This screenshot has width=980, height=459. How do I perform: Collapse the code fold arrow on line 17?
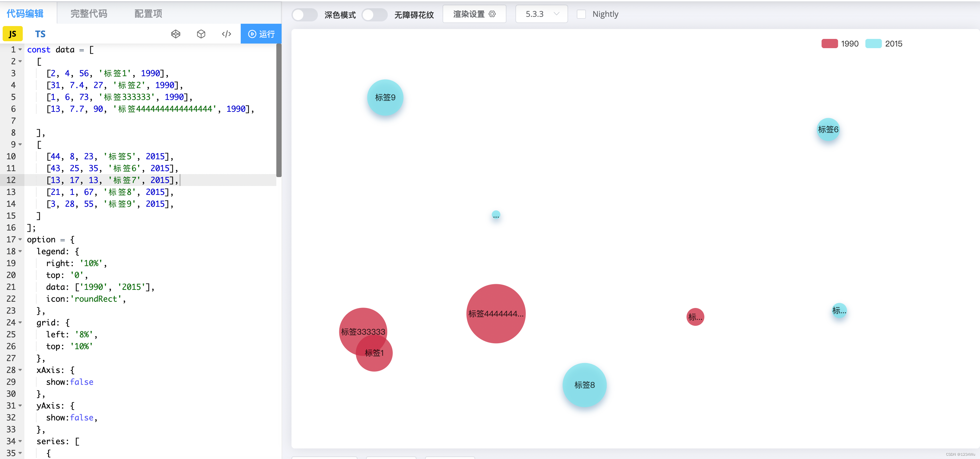click(x=20, y=240)
